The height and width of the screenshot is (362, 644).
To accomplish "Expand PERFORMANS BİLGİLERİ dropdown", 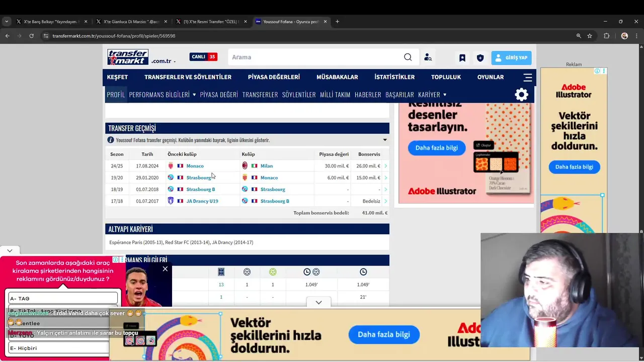I will [163, 95].
